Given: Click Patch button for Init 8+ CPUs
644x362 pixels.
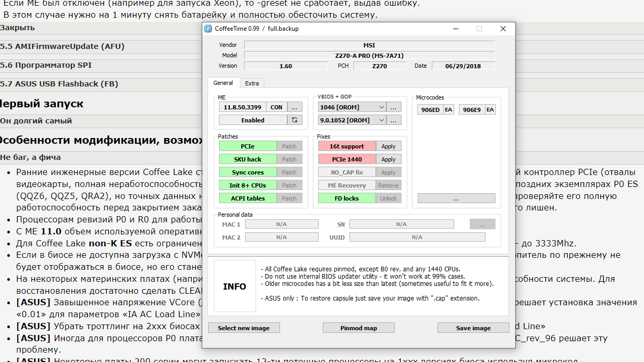Looking at the screenshot, I should click(289, 185).
